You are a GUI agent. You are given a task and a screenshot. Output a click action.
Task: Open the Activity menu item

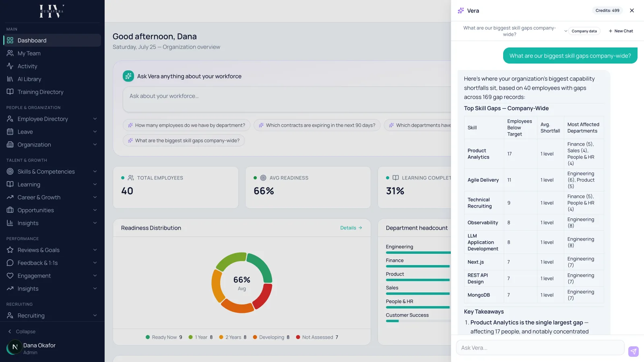pyautogui.click(x=52, y=66)
